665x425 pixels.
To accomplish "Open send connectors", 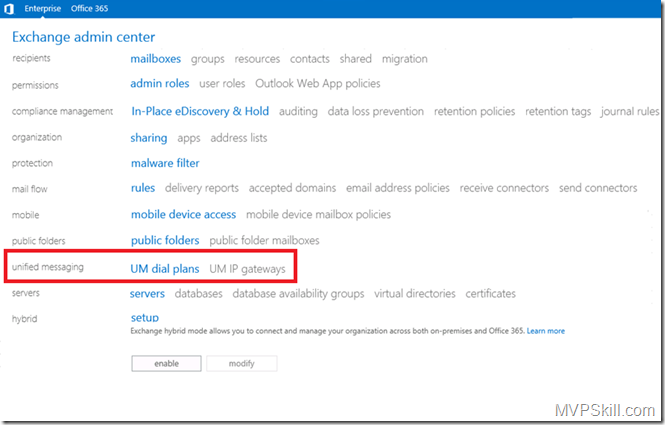I will tap(598, 188).
